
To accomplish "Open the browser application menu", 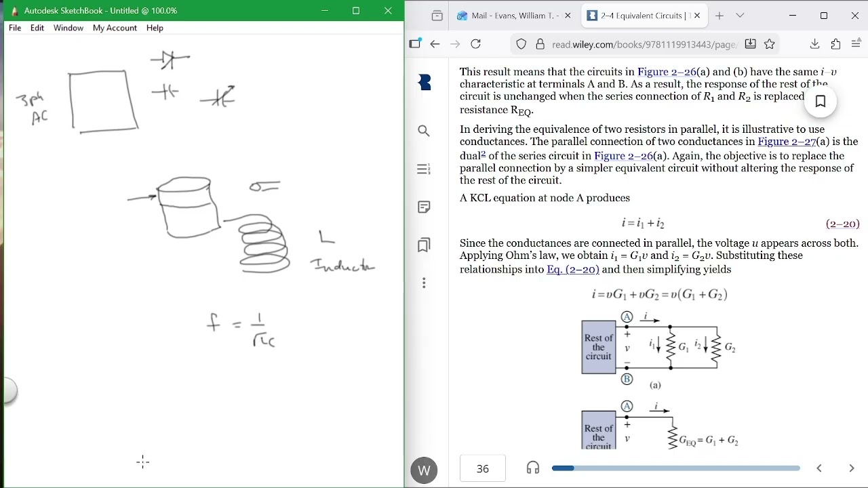I will [856, 44].
